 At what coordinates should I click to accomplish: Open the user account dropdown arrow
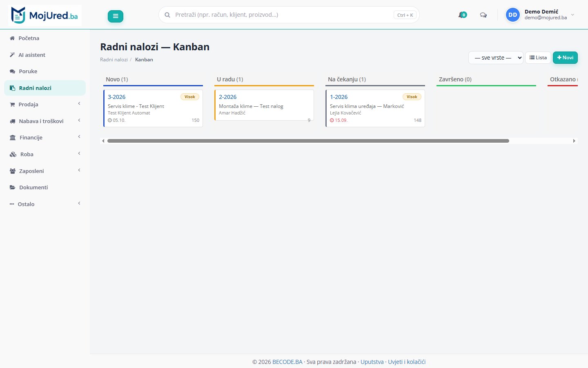point(572,15)
